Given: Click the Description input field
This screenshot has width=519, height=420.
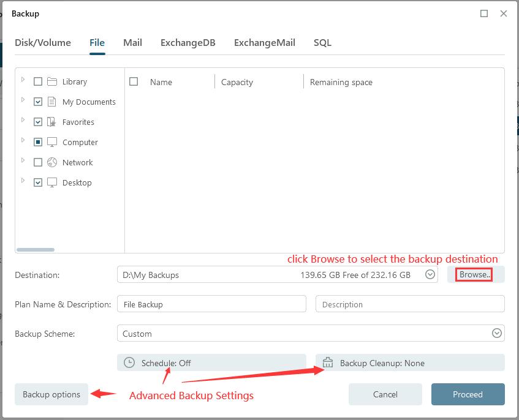Looking at the screenshot, I should tap(410, 304).
